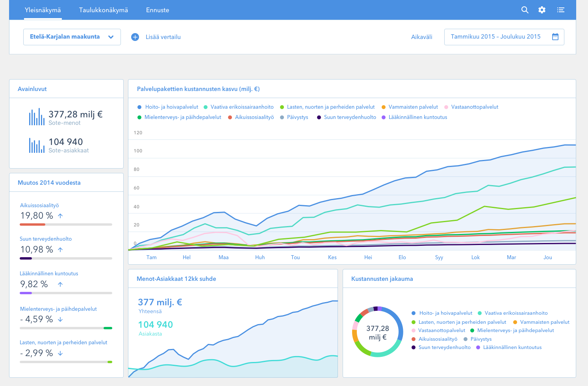Click up arrow next to 10,98 %
Screen dimensions: 588x386
(x=60, y=250)
